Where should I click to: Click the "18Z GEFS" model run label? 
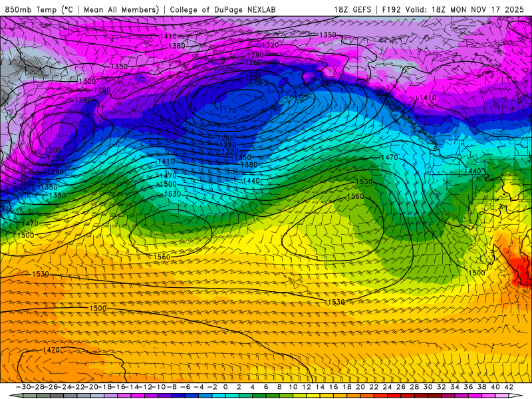tap(352, 9)
